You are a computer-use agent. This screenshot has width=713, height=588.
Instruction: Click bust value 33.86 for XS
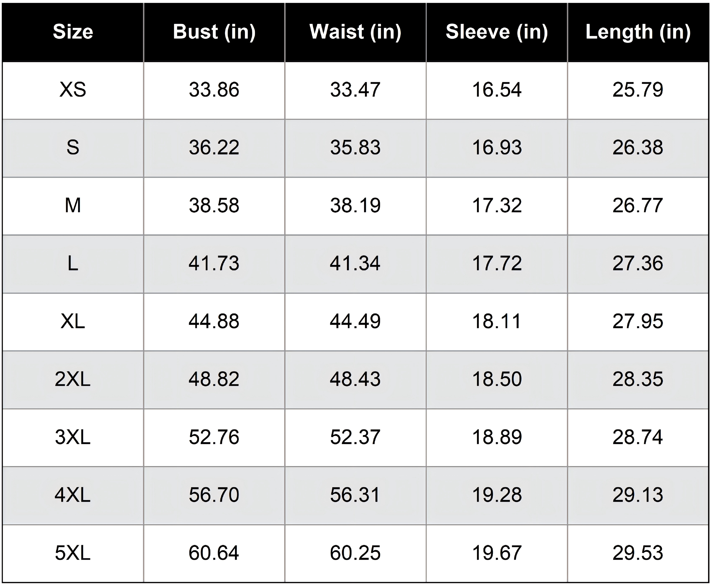tap(214, 90)
